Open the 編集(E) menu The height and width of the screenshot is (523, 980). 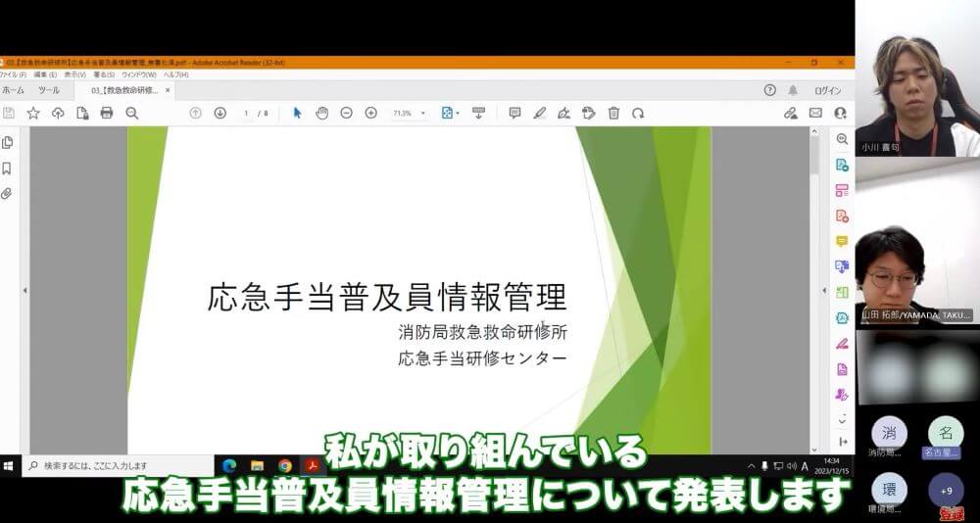(x=45, y=74)
